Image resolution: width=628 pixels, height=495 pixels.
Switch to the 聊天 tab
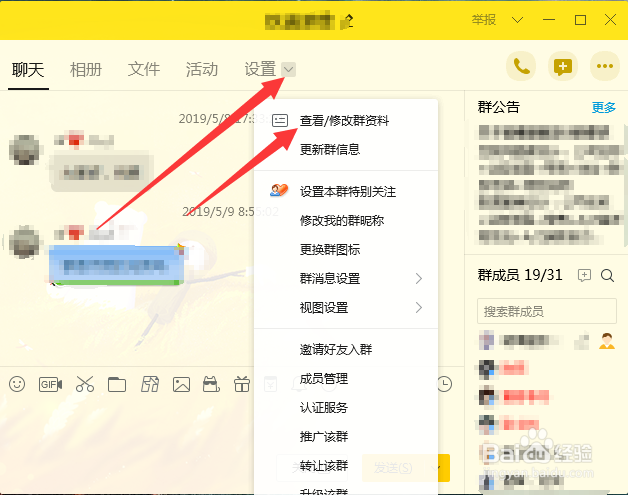[28, 70]
